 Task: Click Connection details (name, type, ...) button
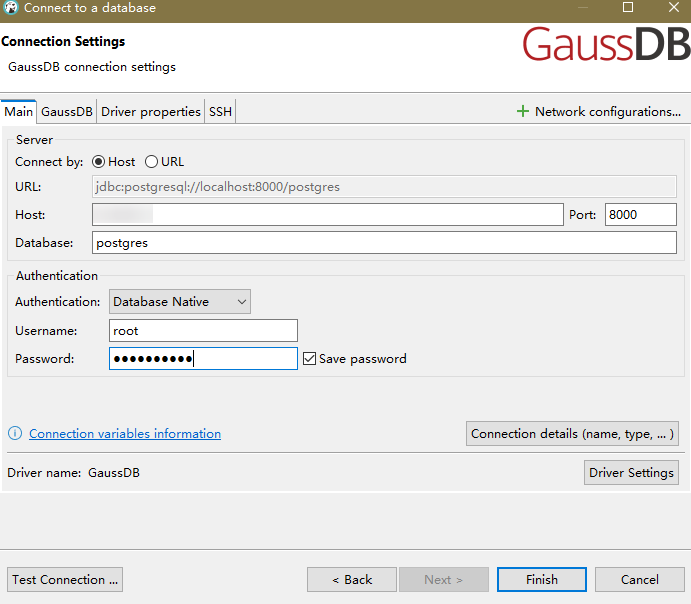572,434
